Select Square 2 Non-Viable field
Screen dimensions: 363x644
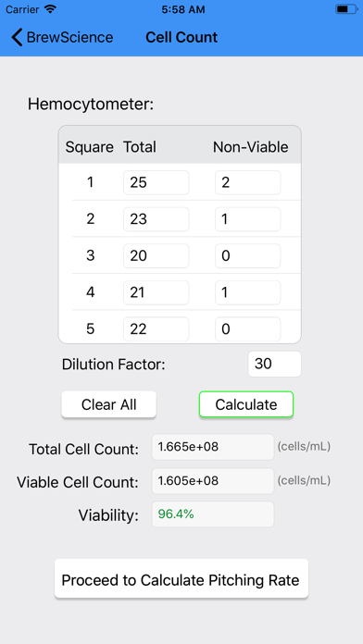248,219
